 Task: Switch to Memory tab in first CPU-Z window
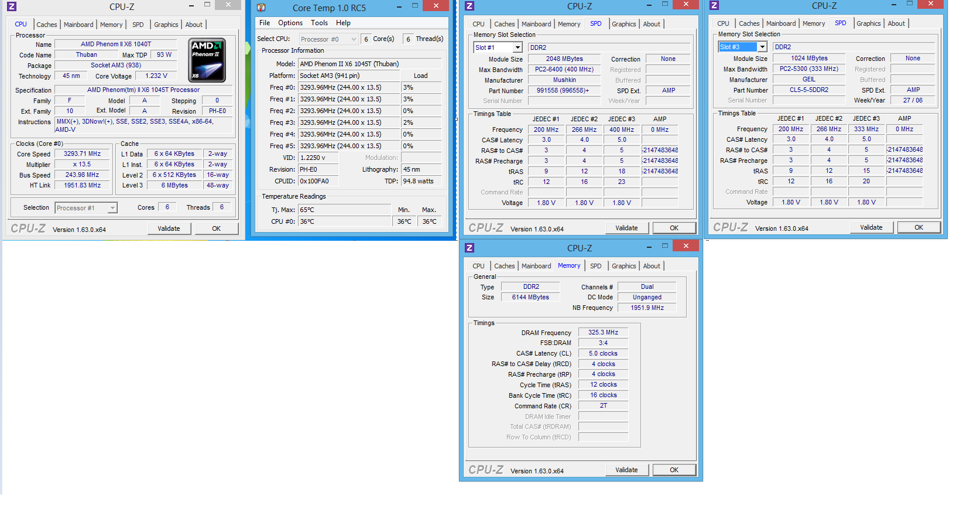click(111, 25)
